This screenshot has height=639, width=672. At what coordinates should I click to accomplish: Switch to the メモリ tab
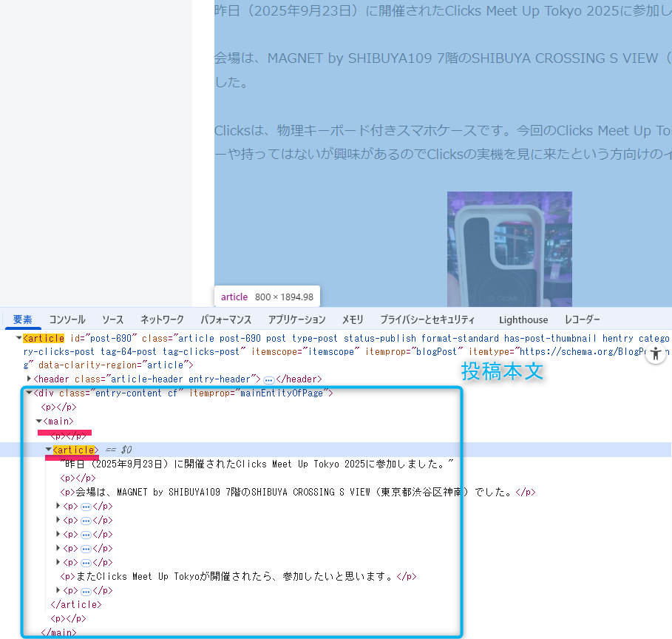pos(353,319)
